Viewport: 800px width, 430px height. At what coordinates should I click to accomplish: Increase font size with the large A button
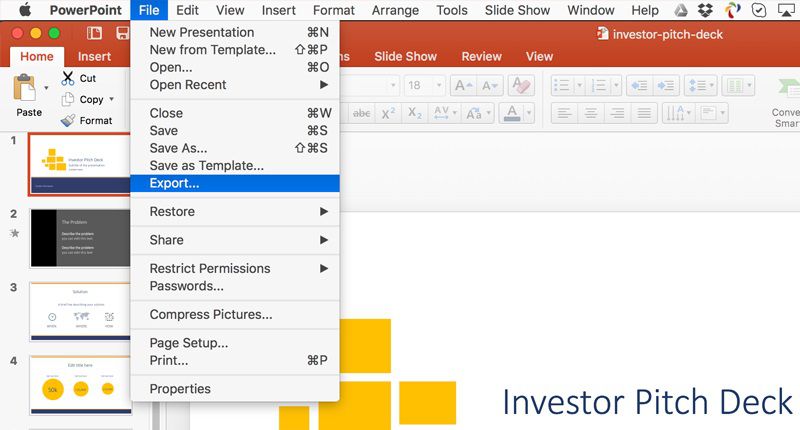(463, 85)
